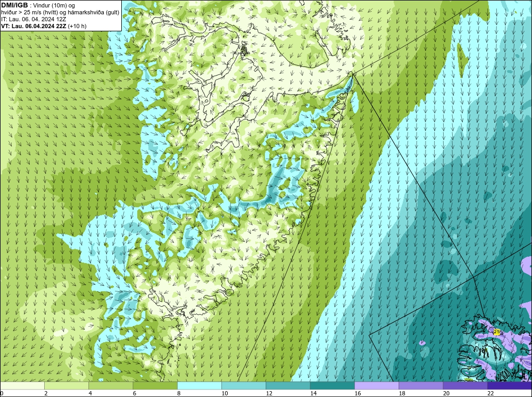532x397 pixels.
Task: Click the "Vindur (10m) og" text
Action: click(55, 5)
